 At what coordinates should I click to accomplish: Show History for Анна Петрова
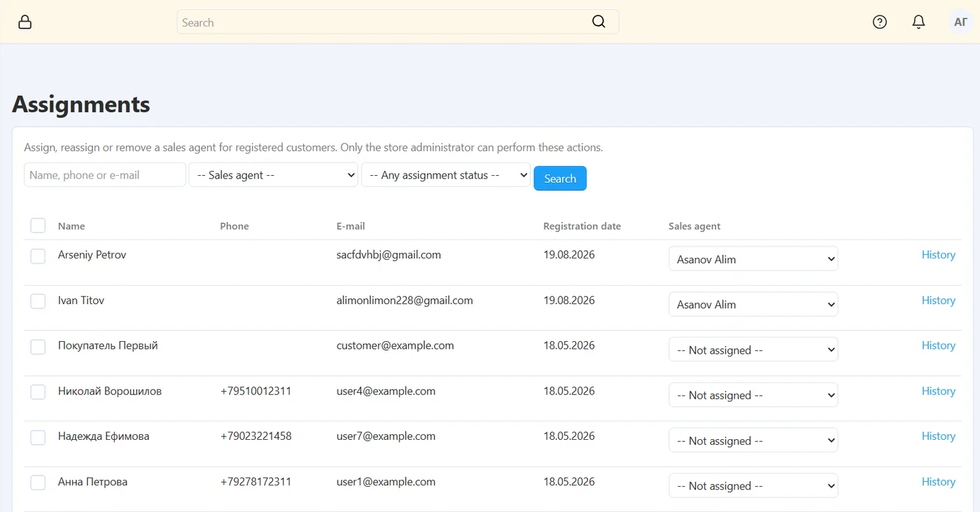(938, 482)
